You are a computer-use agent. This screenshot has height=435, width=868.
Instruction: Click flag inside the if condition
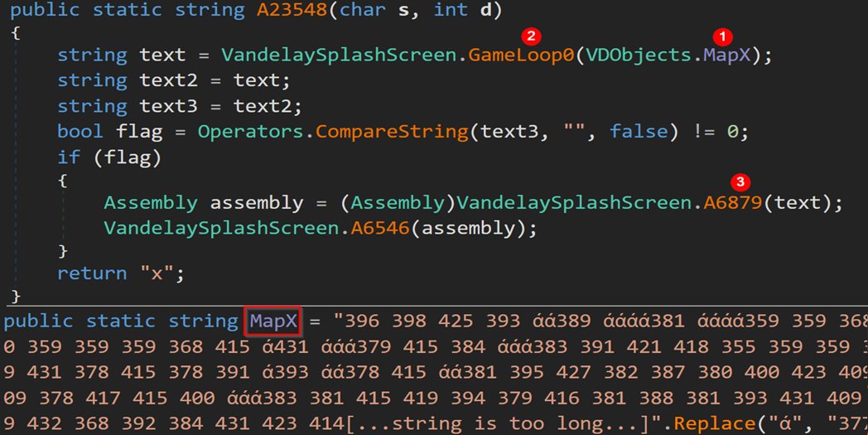128,157
